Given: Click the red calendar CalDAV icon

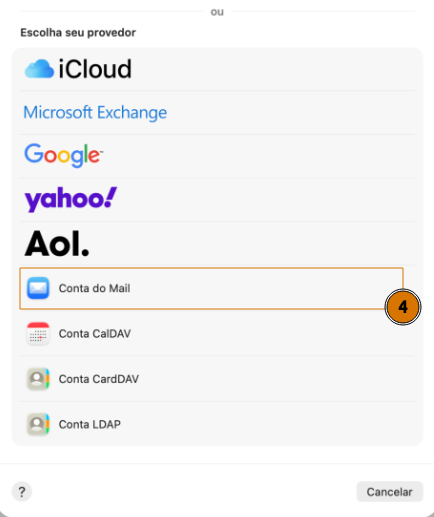Looking at the screenshot, I should [x=38, y=333].
